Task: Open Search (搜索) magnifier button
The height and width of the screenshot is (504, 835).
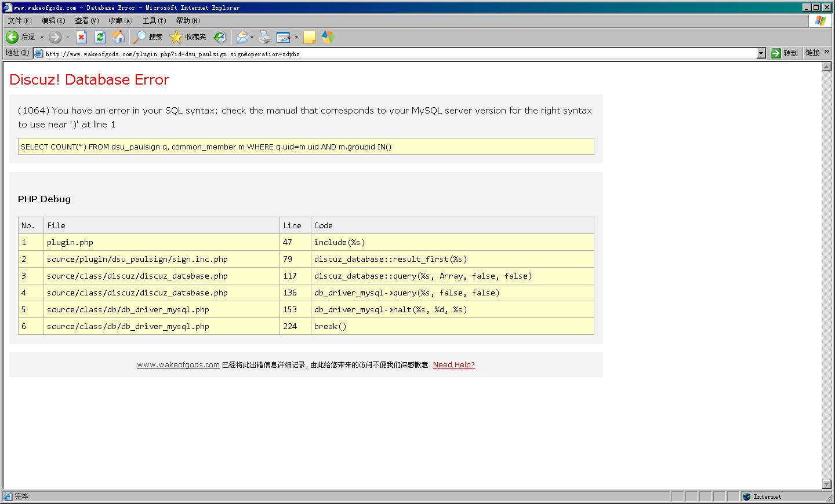Action: (147, 37)
